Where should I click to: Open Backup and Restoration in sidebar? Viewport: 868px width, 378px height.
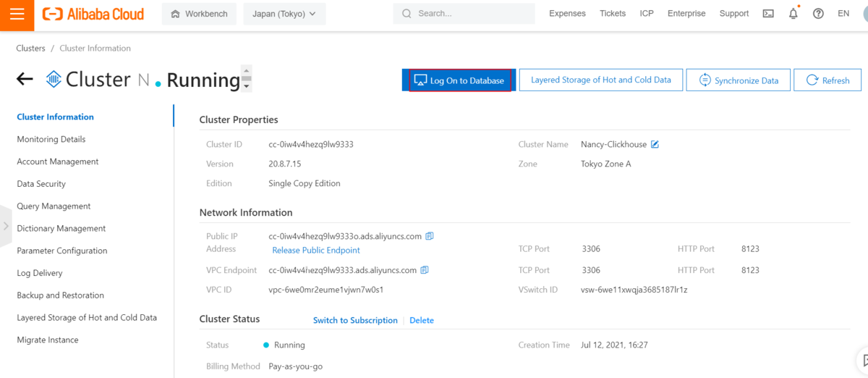pos(61,295)
